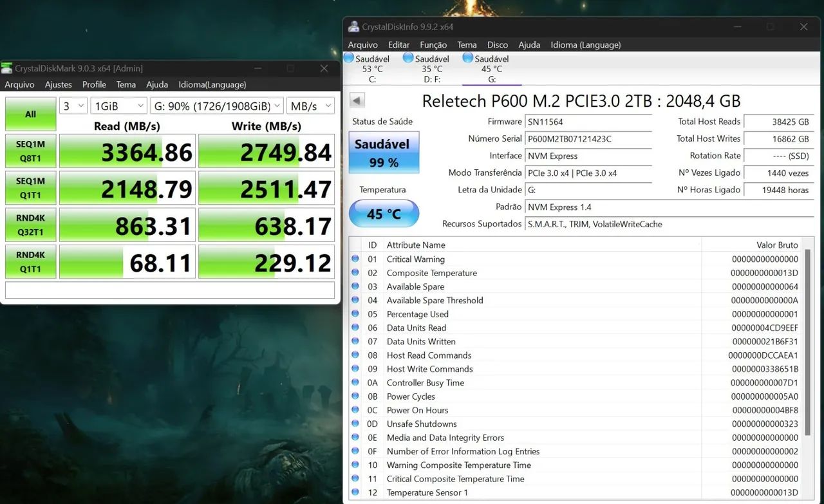The image size is (824, 504).
Task: Click the serial number P600M2TB07121423C field
Action: [x=588, y=138]
